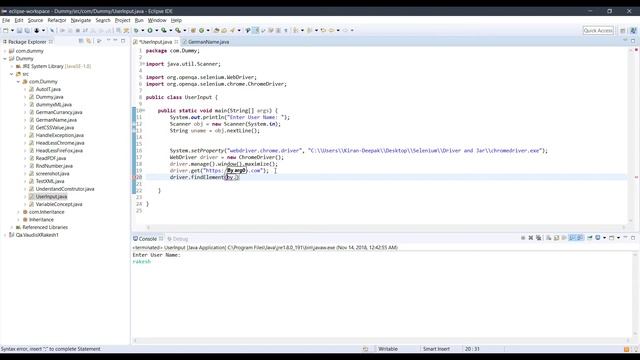Click the New file toolbar icon

click(5, 30)
